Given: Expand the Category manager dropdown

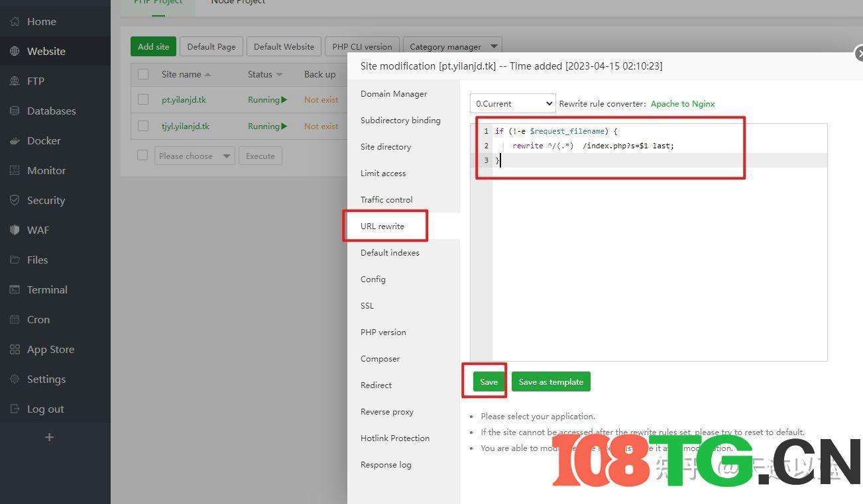Looking at the screenshot, I should (452, 47).
